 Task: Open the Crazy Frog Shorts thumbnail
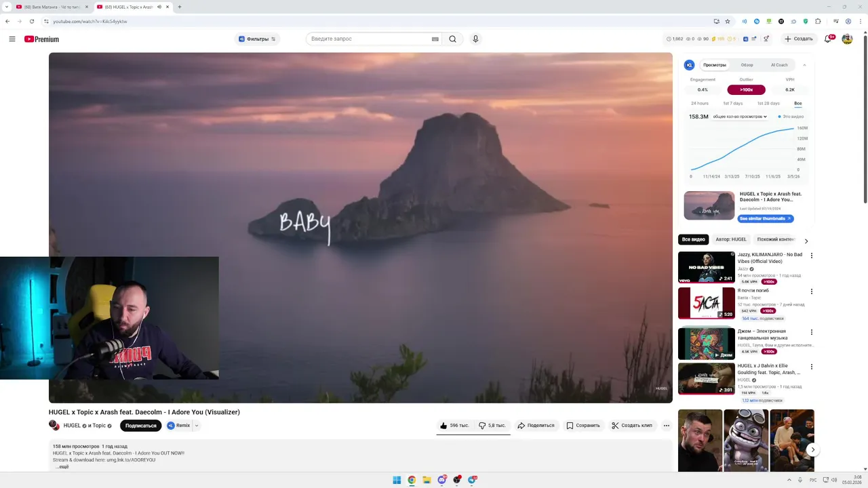[x=746, y=441]
